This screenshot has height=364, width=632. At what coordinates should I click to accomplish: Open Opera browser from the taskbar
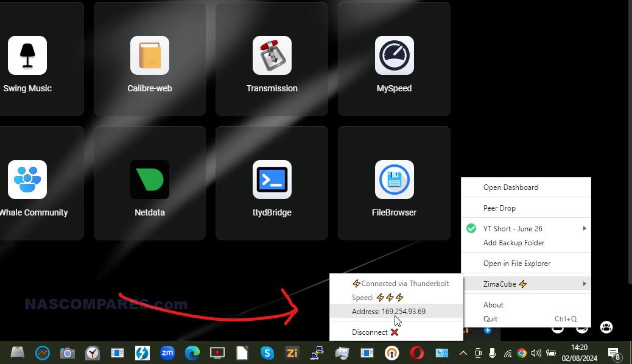coord(416,353)
